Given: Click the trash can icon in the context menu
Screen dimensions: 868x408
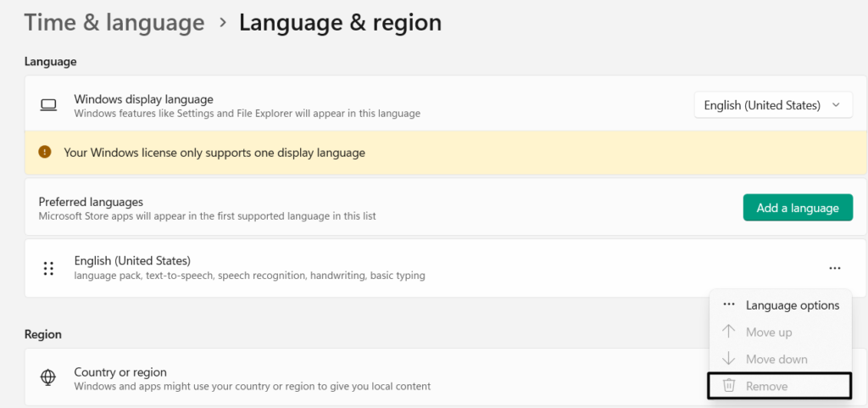Looking at the screenshot, I should tap(728, 386).
